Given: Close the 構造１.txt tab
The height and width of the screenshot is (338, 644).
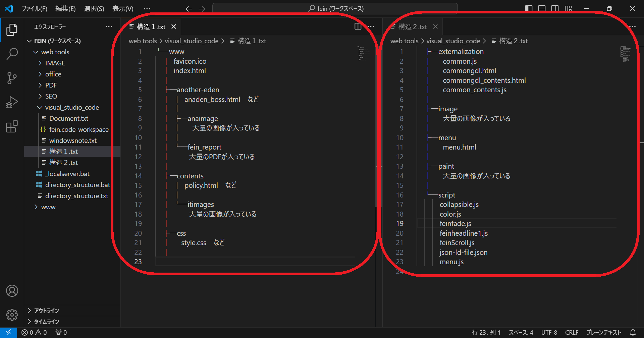Looking at the screenshot, I should pos(174,26).
